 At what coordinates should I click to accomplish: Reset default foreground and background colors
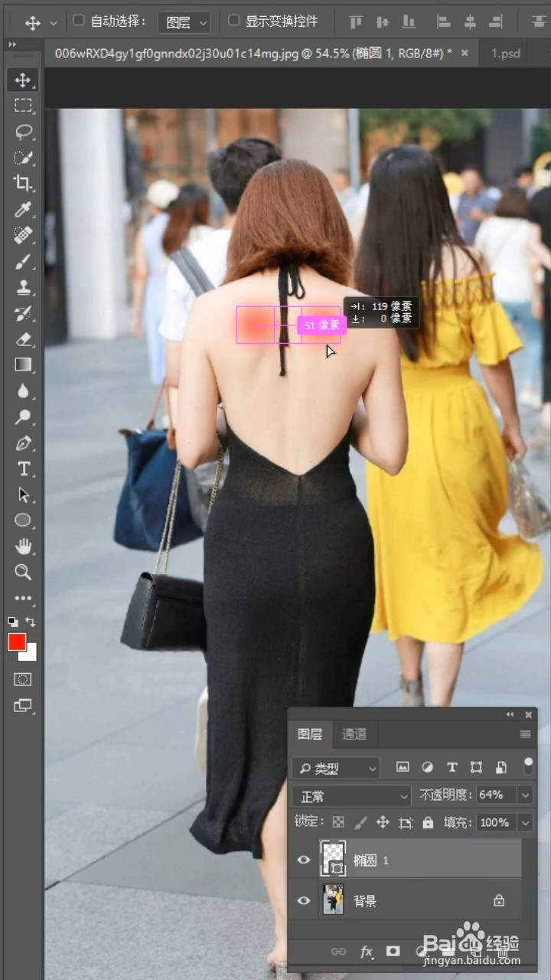pos(13,622)
